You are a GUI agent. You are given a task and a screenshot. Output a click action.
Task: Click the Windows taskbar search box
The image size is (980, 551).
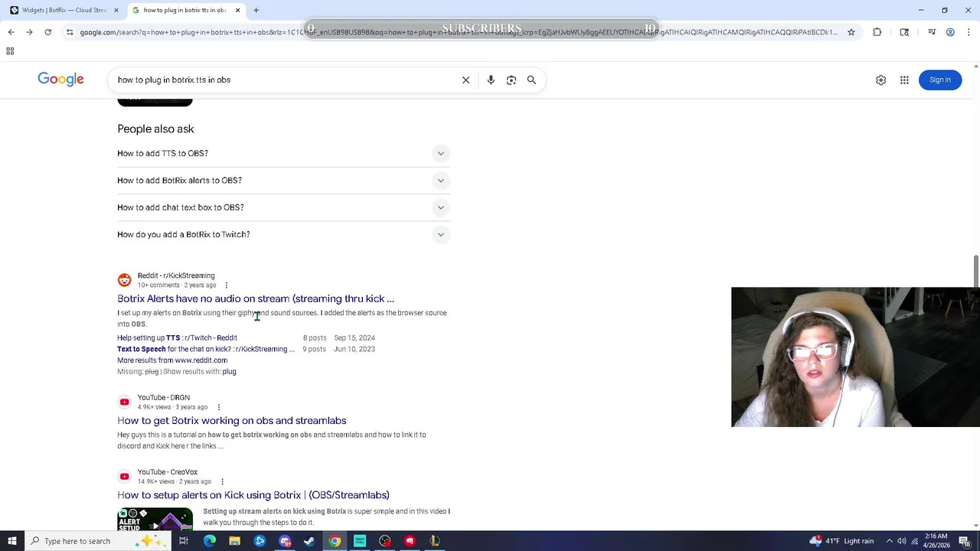96,541
